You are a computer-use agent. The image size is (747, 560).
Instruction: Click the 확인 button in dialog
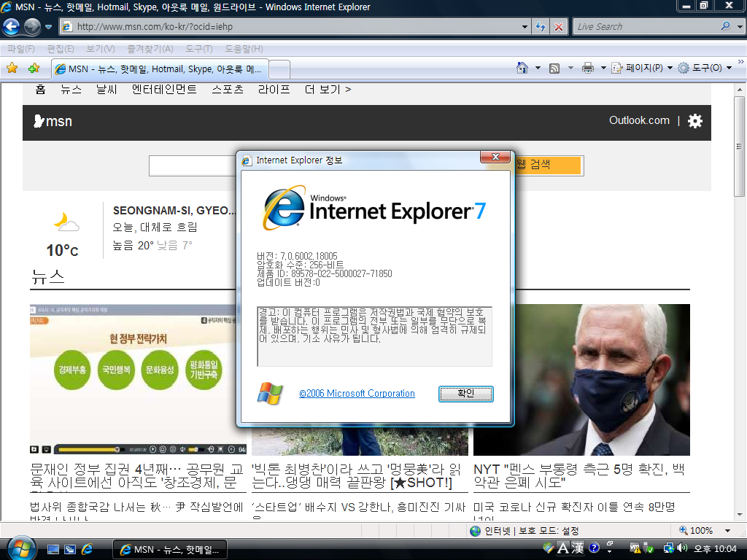[x=466, y=394]
